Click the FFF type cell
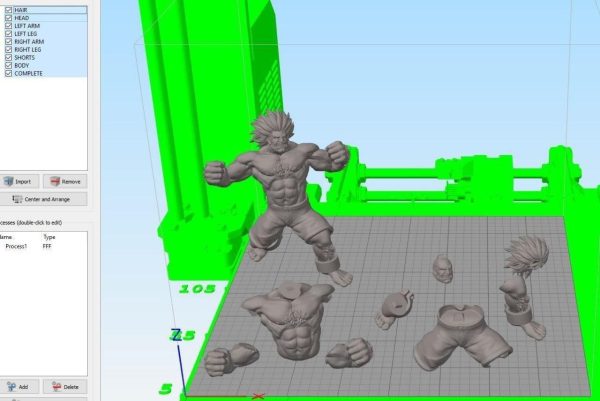This screenshot has width=600, height=401. point(47,246)
